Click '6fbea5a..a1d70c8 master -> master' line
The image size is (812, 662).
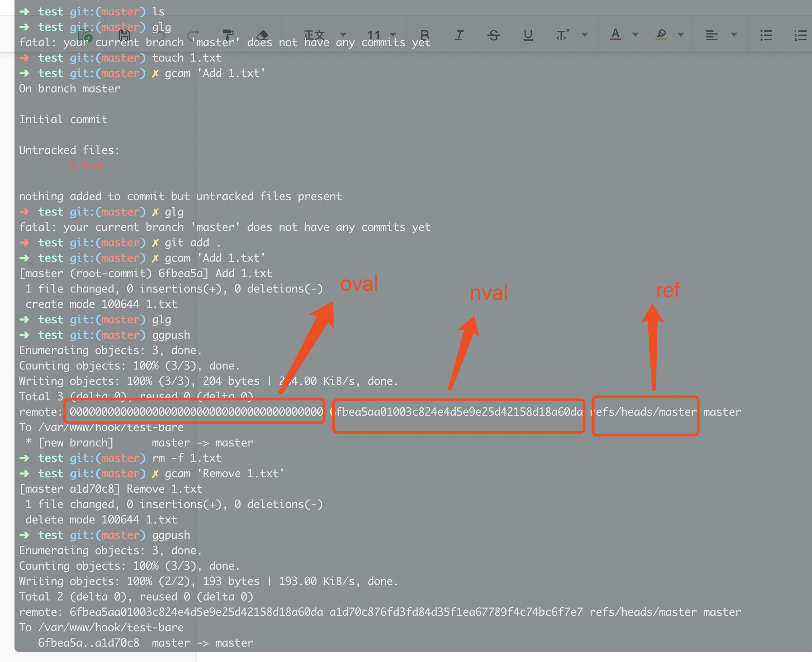(x=146, y=643)
